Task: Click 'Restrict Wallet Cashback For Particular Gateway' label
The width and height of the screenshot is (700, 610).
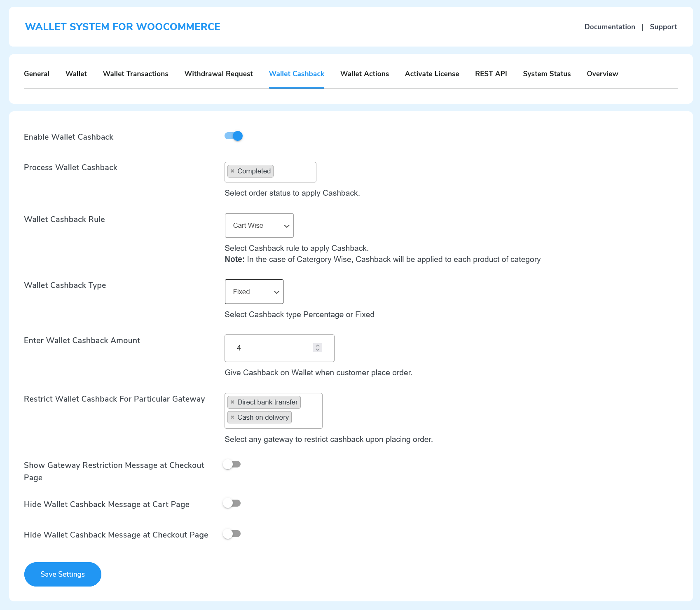Action: tap(115, 399)
